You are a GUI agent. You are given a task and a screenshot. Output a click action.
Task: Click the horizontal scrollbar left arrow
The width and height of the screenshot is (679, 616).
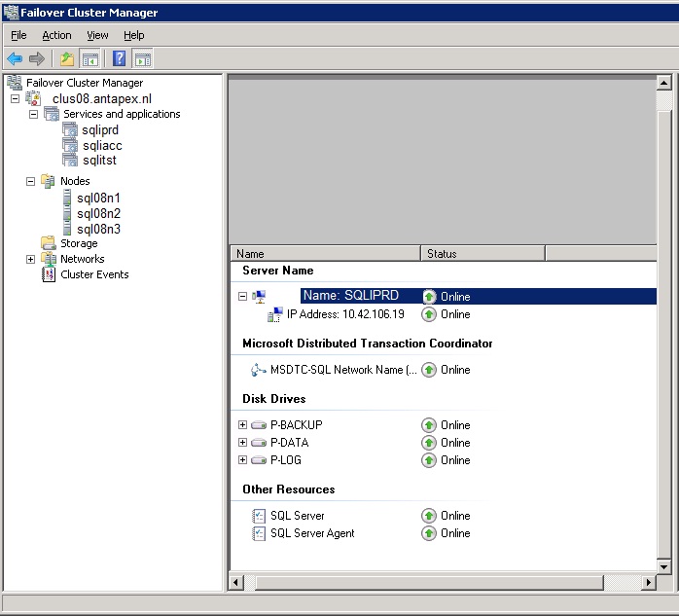235,582
